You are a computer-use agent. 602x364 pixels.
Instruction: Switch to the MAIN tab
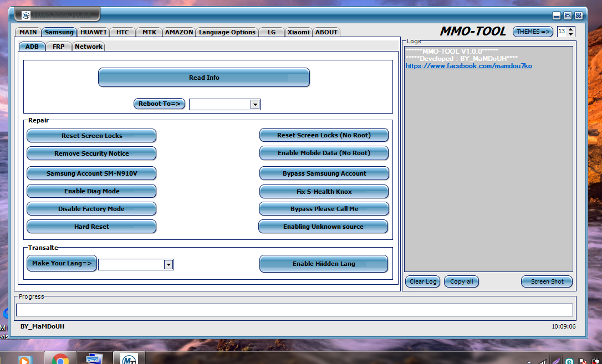click(x=28, y=32)
